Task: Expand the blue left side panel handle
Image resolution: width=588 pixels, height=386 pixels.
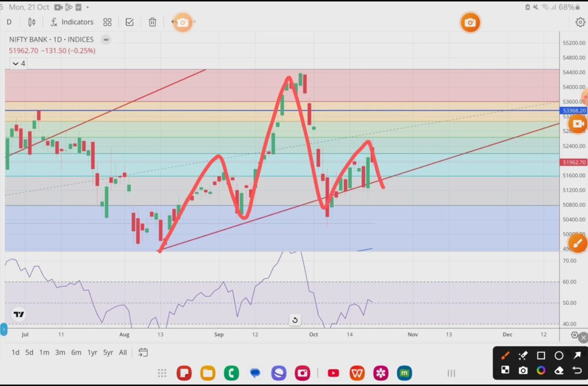Action: point(3,329)
